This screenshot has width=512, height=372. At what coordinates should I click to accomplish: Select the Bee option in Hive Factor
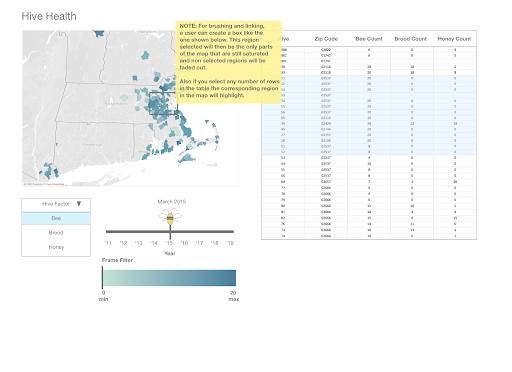[56, 218]
